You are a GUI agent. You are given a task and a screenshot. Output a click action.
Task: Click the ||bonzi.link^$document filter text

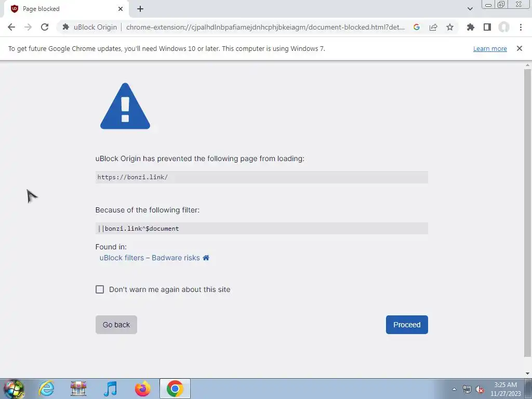pyautogui.click(x=138, y=229)
